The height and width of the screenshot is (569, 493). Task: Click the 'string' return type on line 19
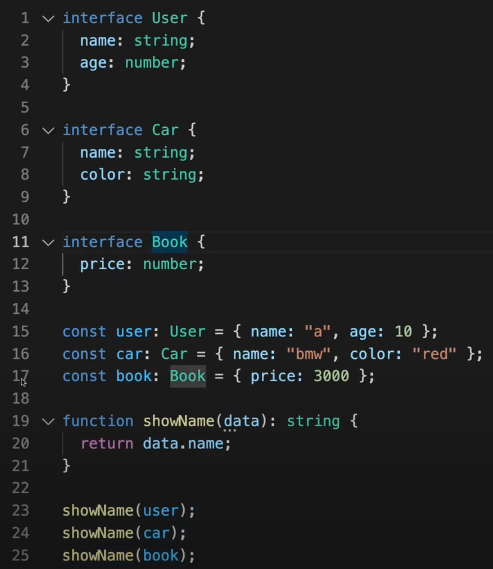[x=313, y=421]
